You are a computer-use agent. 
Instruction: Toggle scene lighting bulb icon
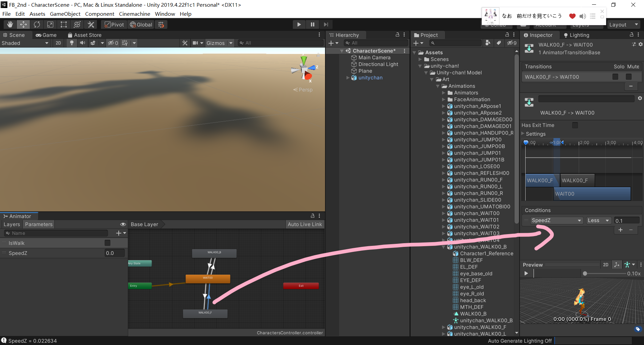pos(71,43)
